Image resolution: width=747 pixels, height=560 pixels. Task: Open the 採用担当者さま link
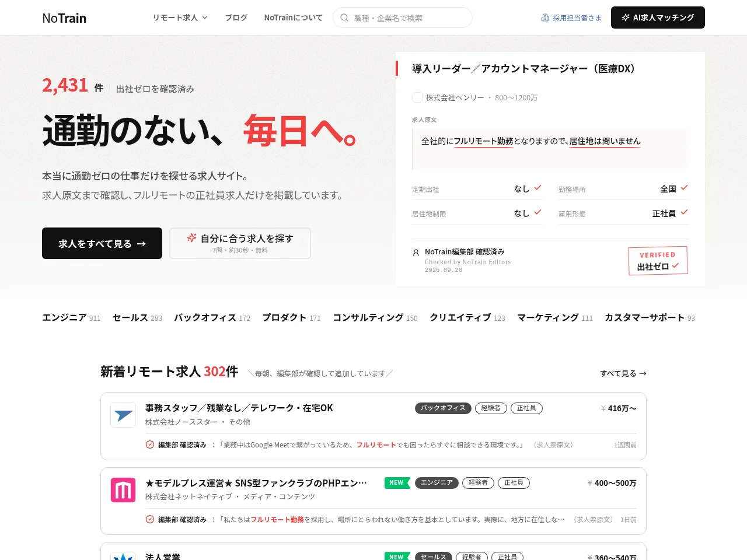(x=571, y=18)
